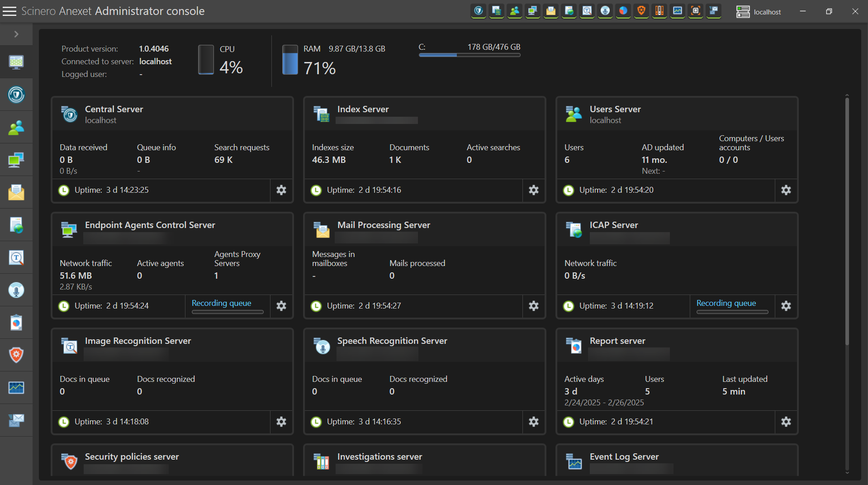
Task: Open Report server settings gear
Action: tap(786, 422)
